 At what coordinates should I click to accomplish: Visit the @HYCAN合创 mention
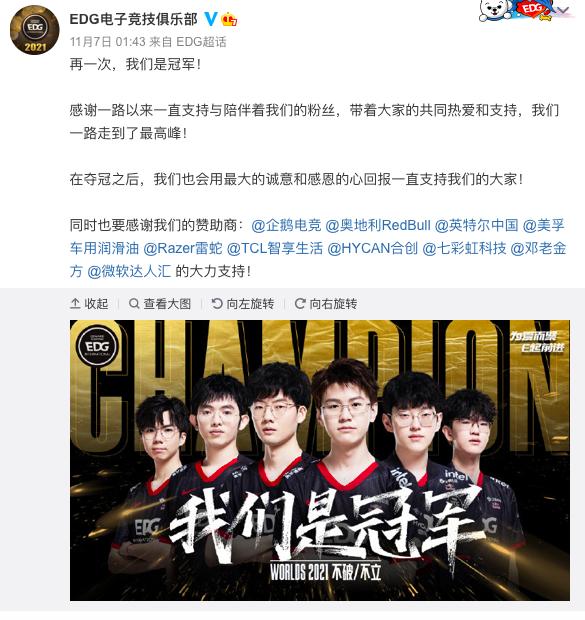tap(373, 248)
